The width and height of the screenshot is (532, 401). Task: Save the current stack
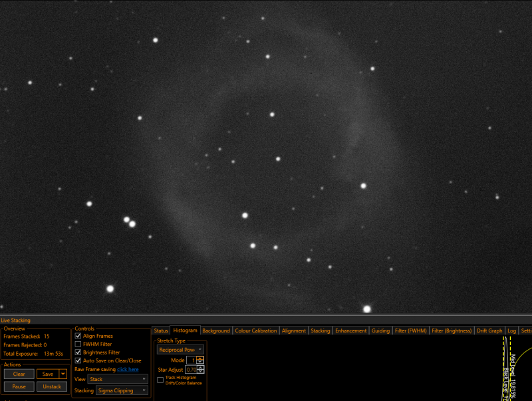48,374
